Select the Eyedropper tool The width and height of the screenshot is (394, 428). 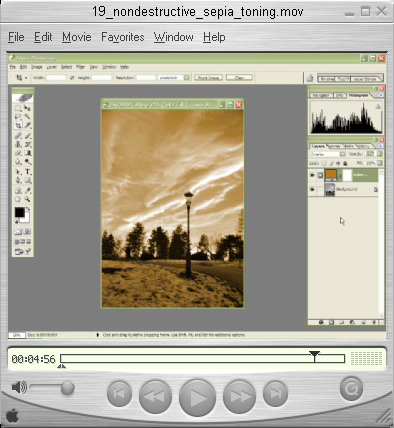pos(27,191)
